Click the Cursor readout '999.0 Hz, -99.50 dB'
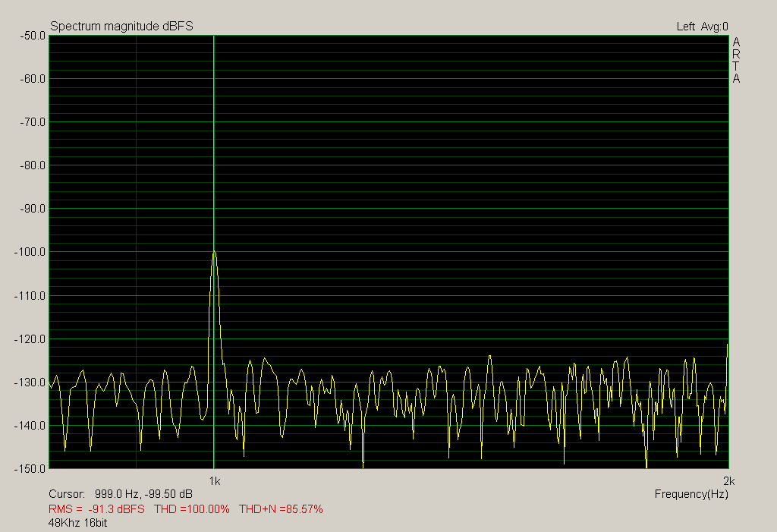The image size is (777, 532). pyautogui.click(x=143, y=494)
